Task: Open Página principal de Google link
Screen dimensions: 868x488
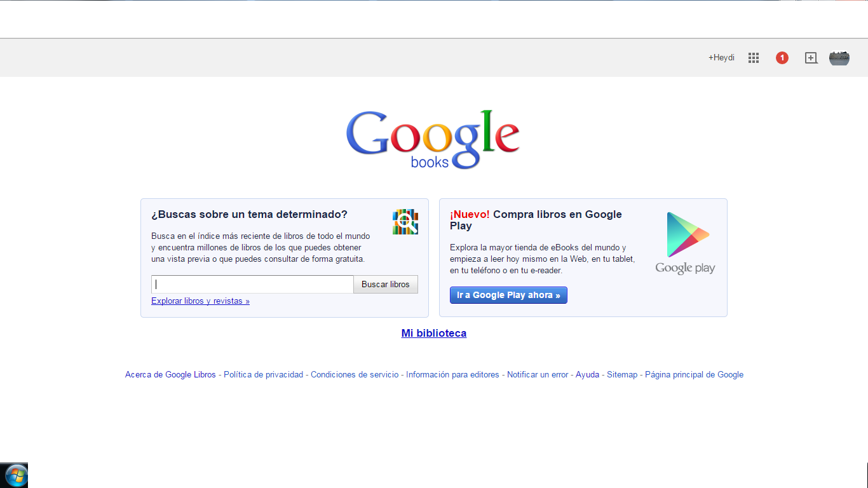Action: (694, 375)
